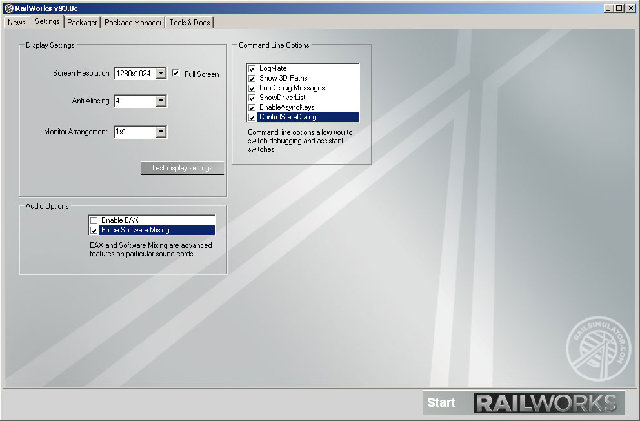Image resolution: width=640 pixels, height=421 pixels.
Task: Go to the Tools & Docs tab
Action: point(189,22)
